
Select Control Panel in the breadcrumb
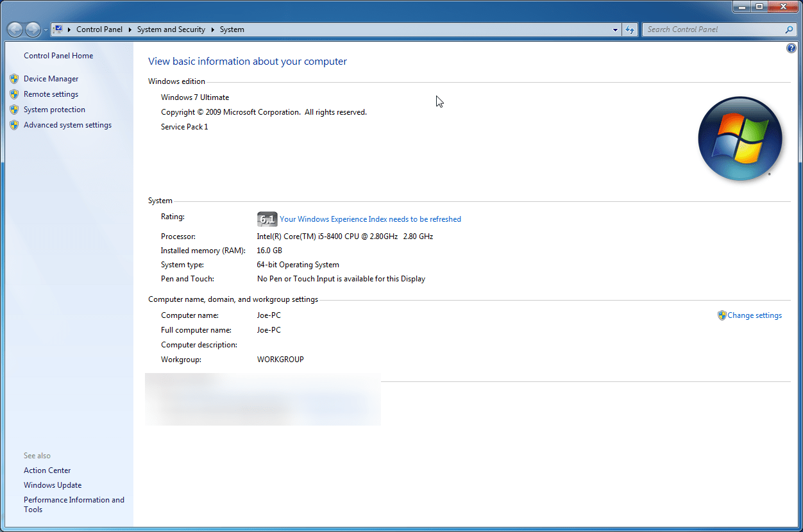99,29
